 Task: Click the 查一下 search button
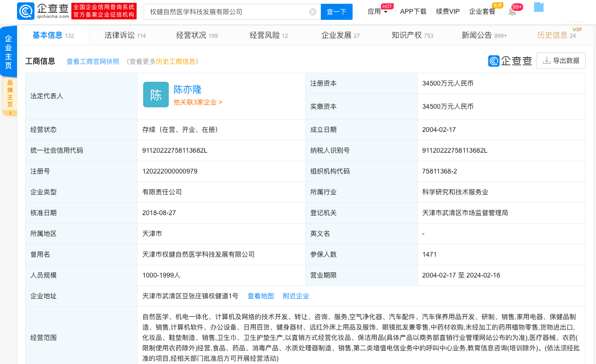pyautogui.click(x=337, y=12)
